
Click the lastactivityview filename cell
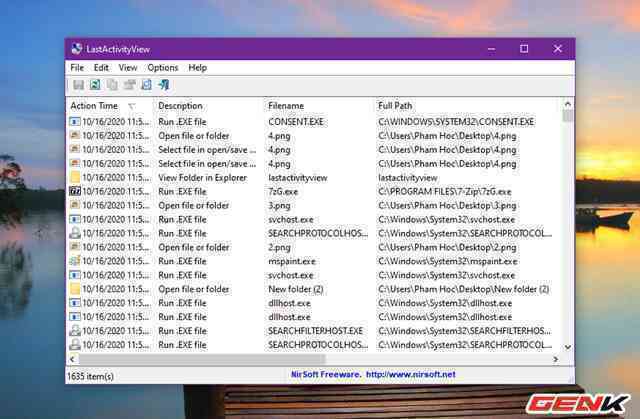point(298,177)
